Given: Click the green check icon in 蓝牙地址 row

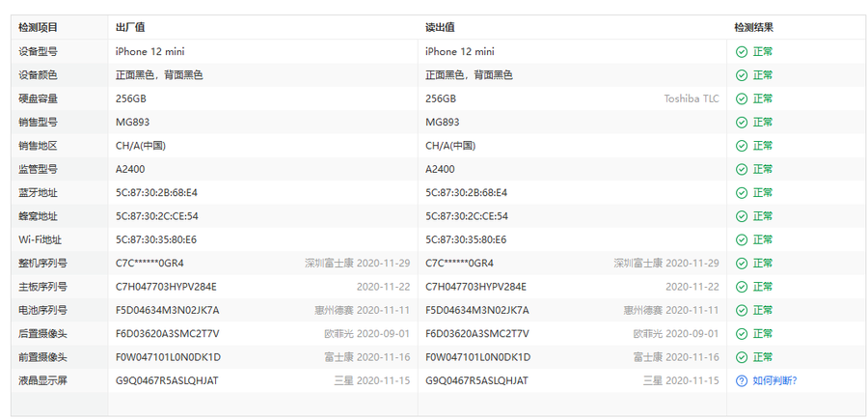Looking at the screenshot, I should click(x=742, y=193).
